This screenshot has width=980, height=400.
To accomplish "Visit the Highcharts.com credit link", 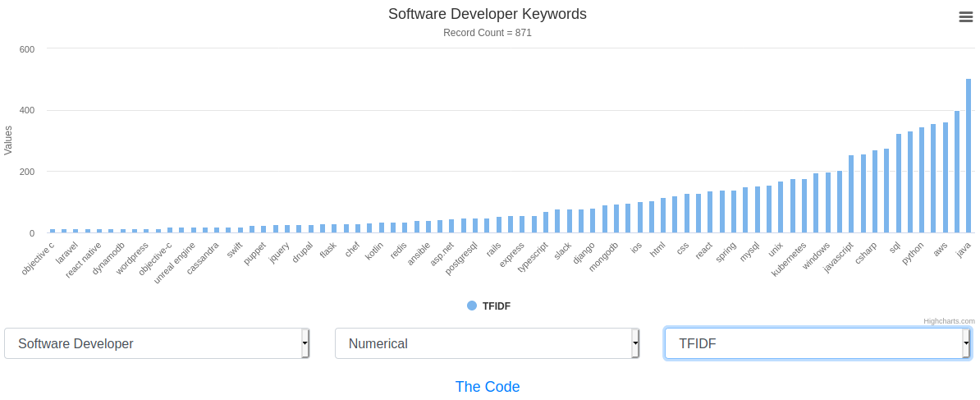I will tap(950, 321).
